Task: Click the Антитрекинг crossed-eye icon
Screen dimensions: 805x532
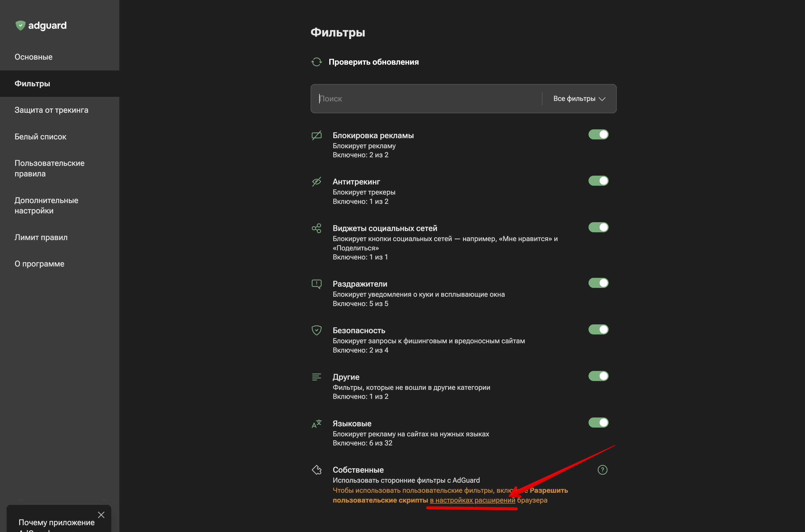Action: click(316, 182)
